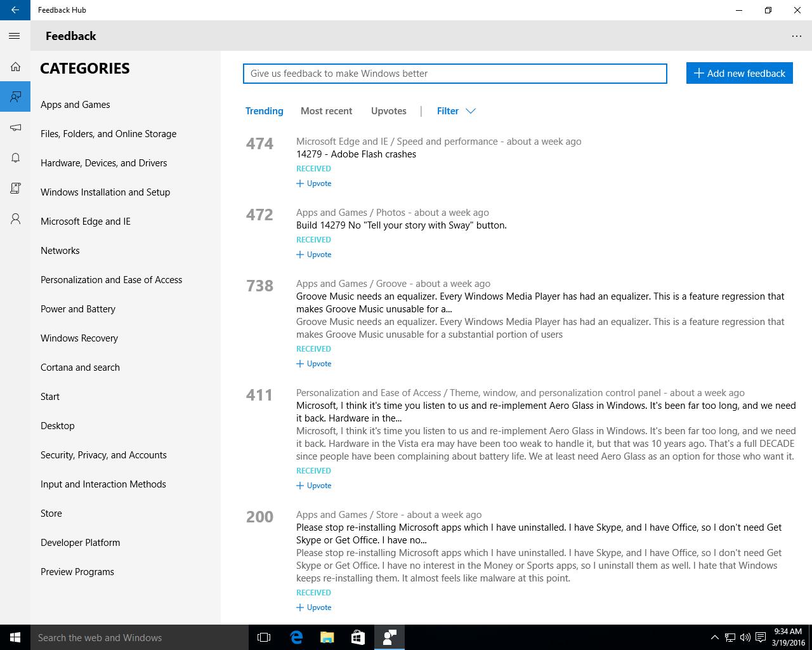The image size is (812, 650).
Task: Open File Explorer from taskbar
Action: coord(327,637)
